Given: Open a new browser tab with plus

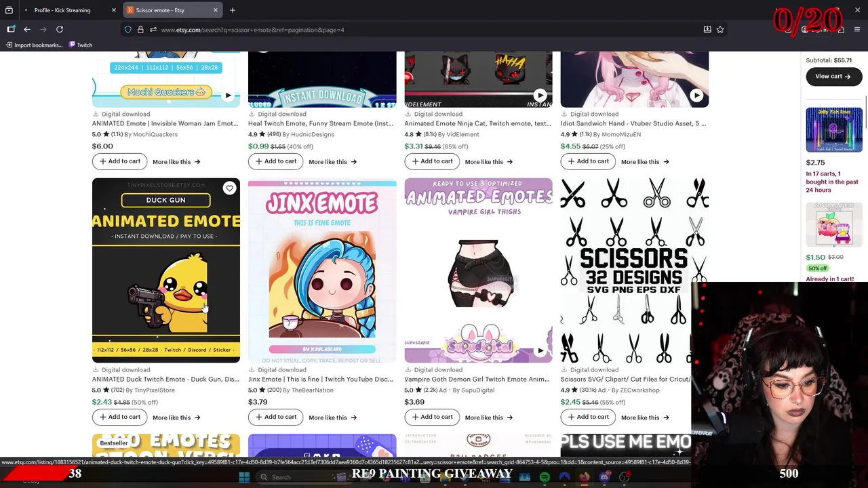Looking at the screenshot, I should (233, 10).
